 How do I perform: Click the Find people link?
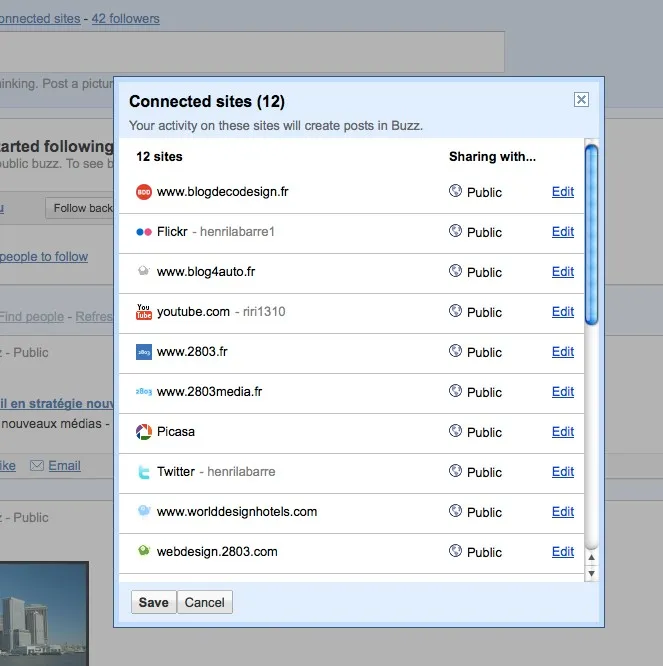(x=32, y=316)
